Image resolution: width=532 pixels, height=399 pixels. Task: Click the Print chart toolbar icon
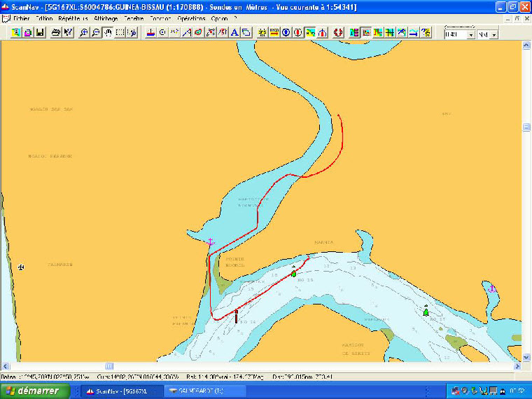56,32
